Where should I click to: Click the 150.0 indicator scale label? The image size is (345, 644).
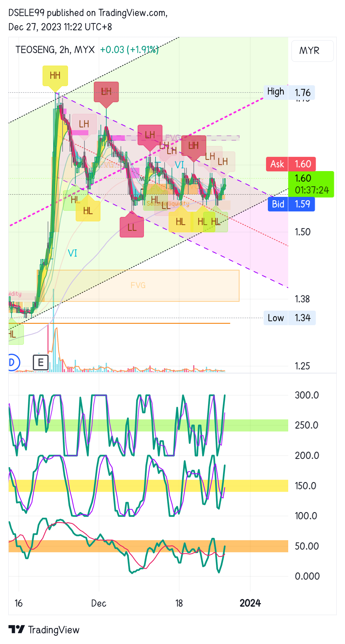point(306,486)
